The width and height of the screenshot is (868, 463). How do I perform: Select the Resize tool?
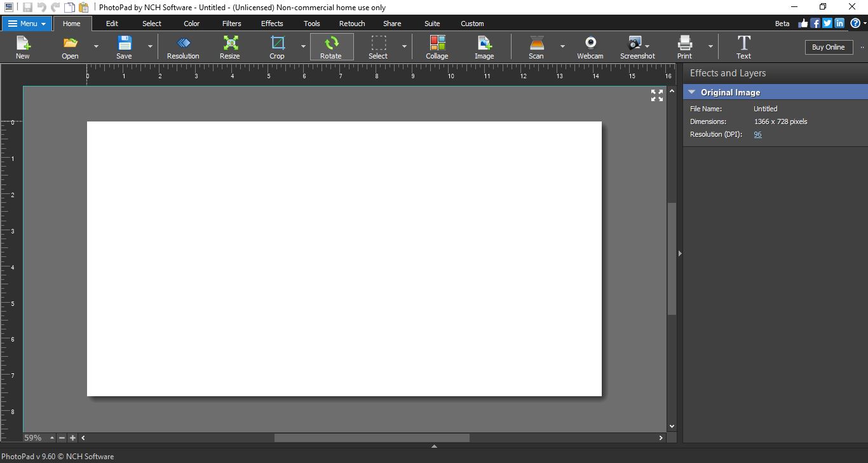pos(230,47)
